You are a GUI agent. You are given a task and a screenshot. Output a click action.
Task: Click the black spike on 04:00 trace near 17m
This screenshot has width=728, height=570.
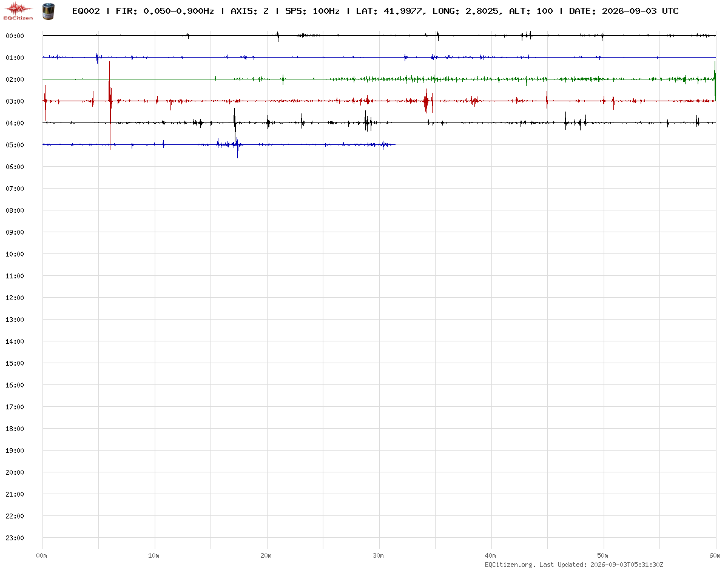tap(235, 124)
